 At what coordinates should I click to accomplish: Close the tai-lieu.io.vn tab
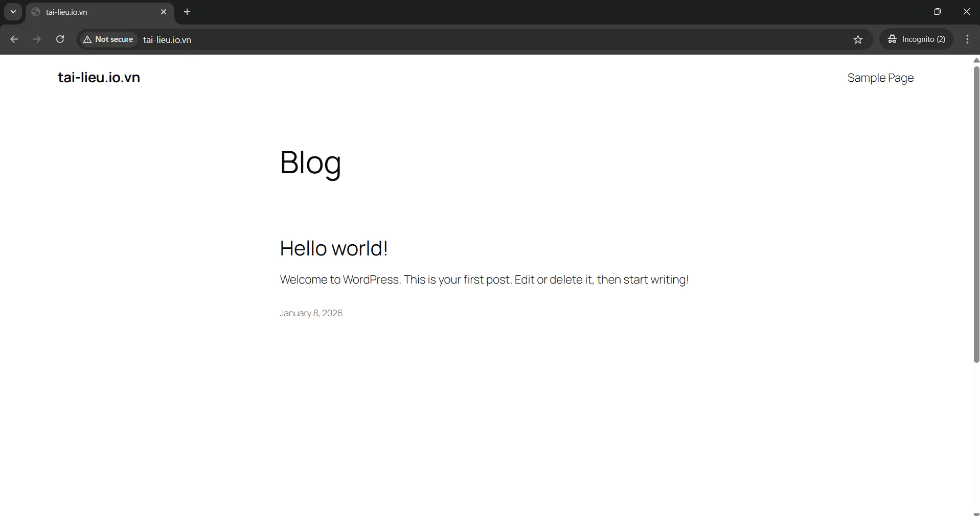click(x=164, y=12)
